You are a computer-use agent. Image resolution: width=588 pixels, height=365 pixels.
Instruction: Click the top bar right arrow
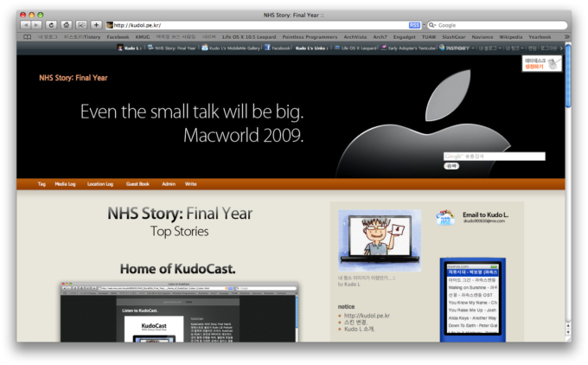click(561, 48)
